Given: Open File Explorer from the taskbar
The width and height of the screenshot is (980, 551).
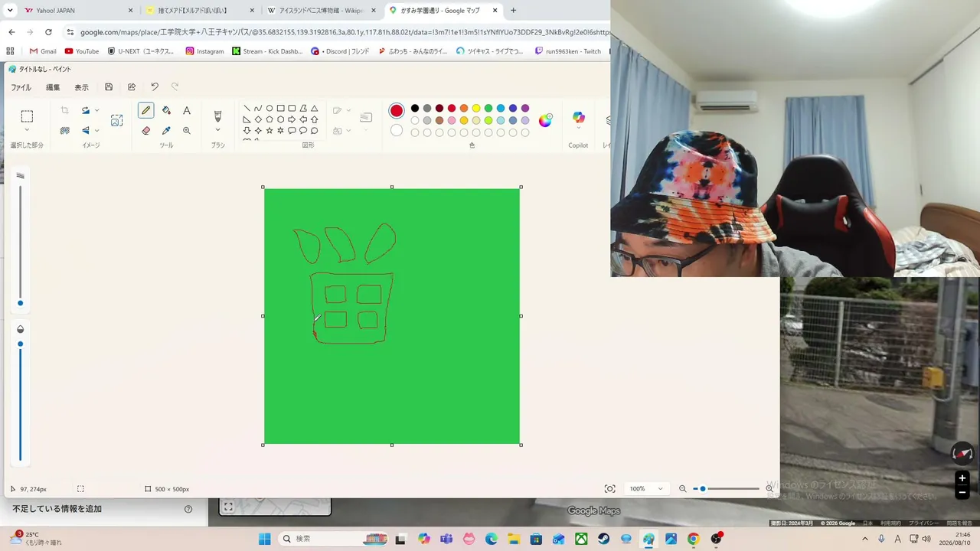Looking at the screenshot, I should click(x=514, y=539).
